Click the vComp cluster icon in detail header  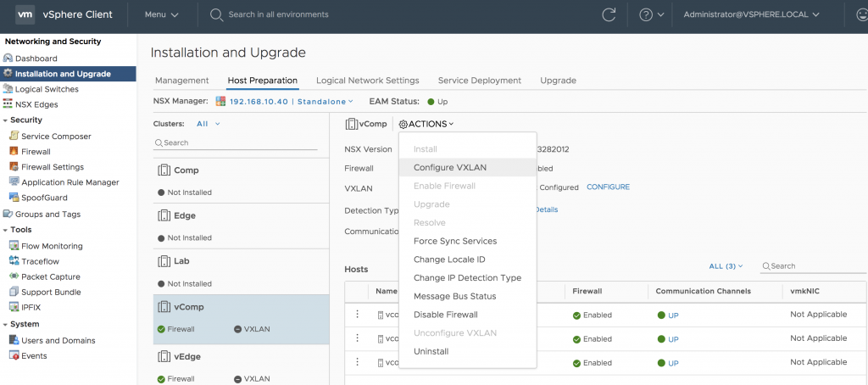click(351, 124)
